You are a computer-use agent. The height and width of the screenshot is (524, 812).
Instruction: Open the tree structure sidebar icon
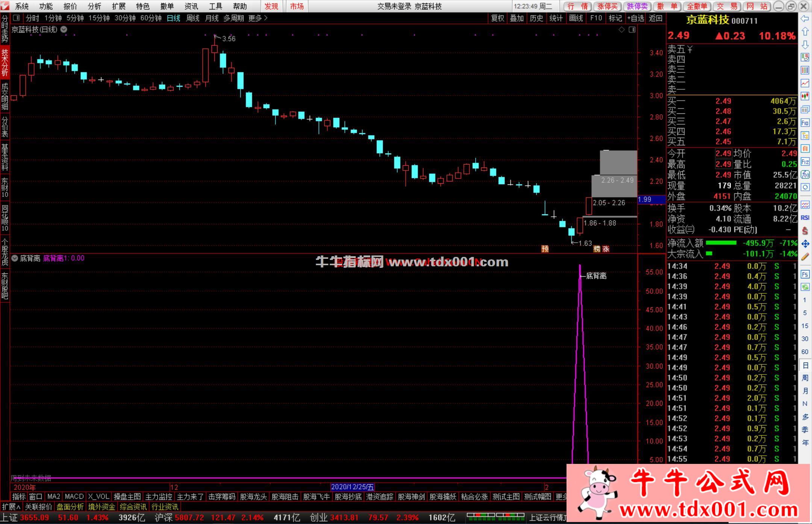[x=805, y=135]
